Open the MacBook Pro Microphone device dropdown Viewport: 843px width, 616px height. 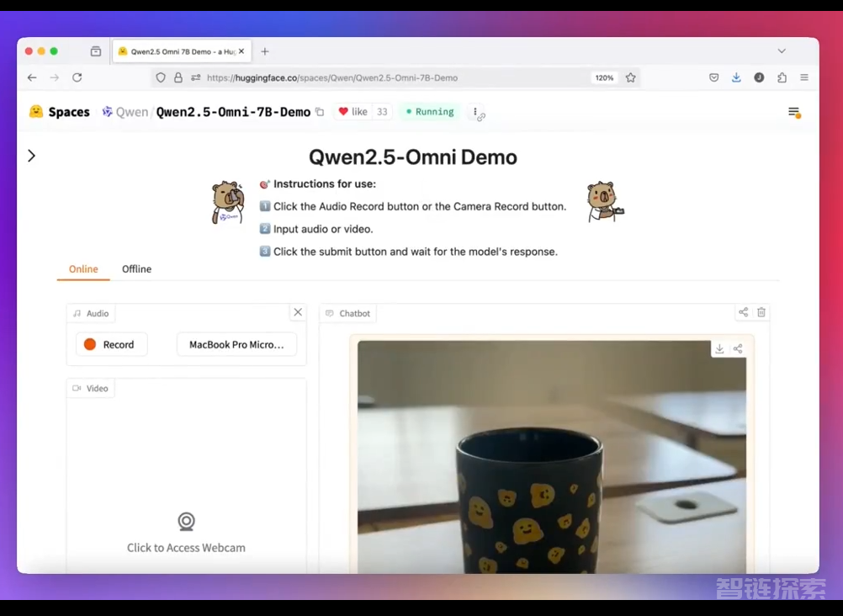236,344
